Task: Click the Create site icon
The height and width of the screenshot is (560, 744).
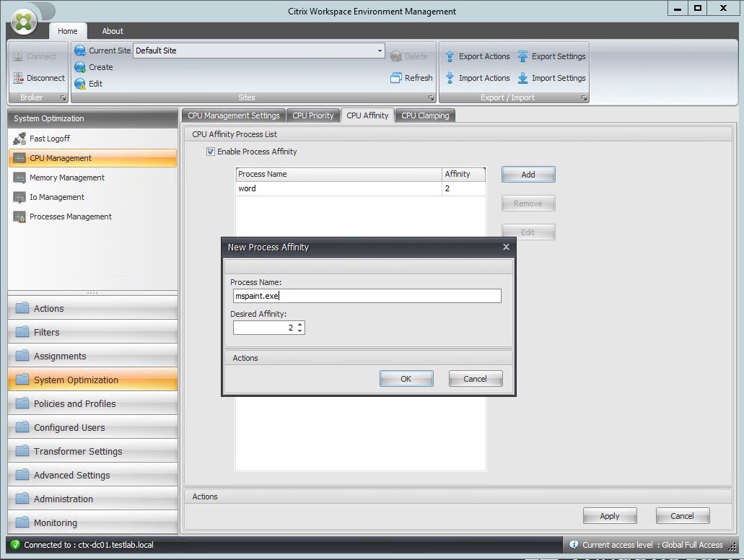Action: [80, 67]
